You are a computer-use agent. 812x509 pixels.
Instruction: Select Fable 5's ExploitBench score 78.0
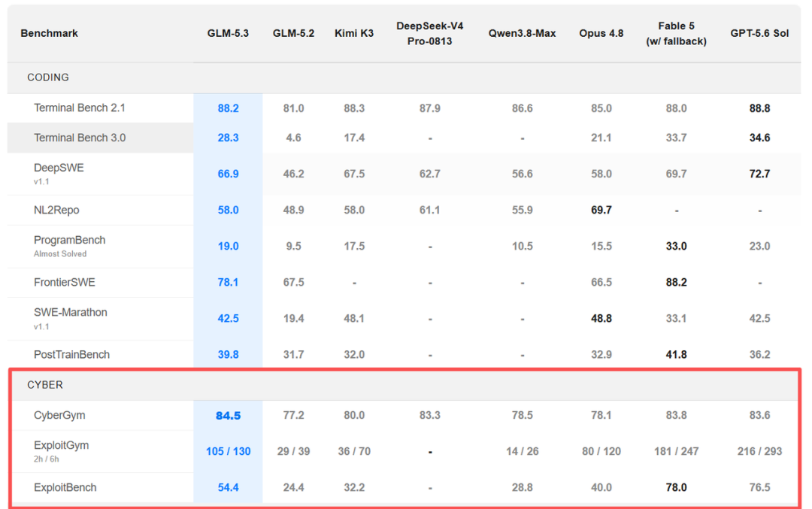pyautogui.click(x=677, y=488)
